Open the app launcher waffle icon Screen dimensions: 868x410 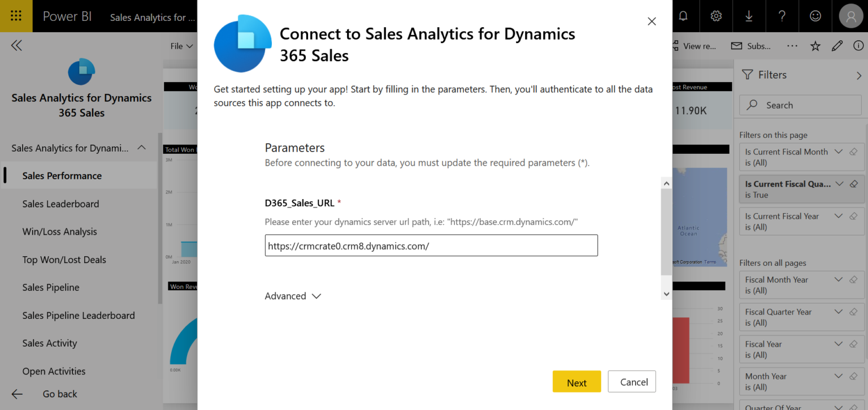pyautogui.click(x=16, y=16)
